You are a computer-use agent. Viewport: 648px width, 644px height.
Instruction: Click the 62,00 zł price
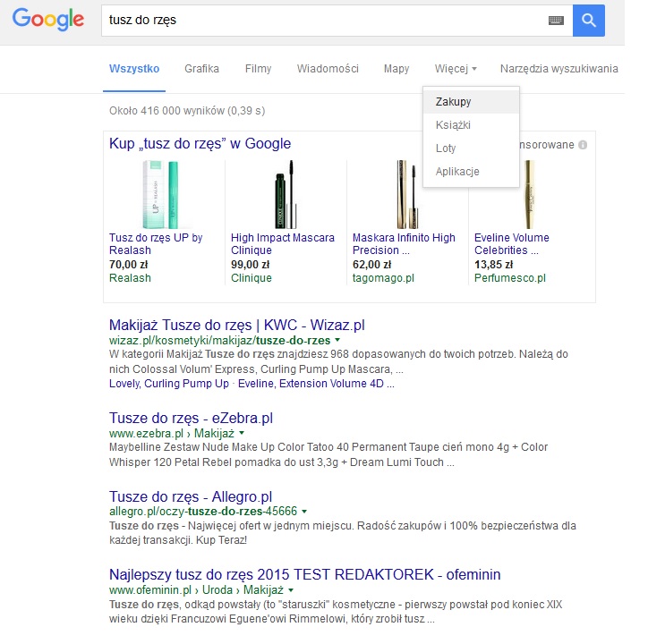point(372,265)
